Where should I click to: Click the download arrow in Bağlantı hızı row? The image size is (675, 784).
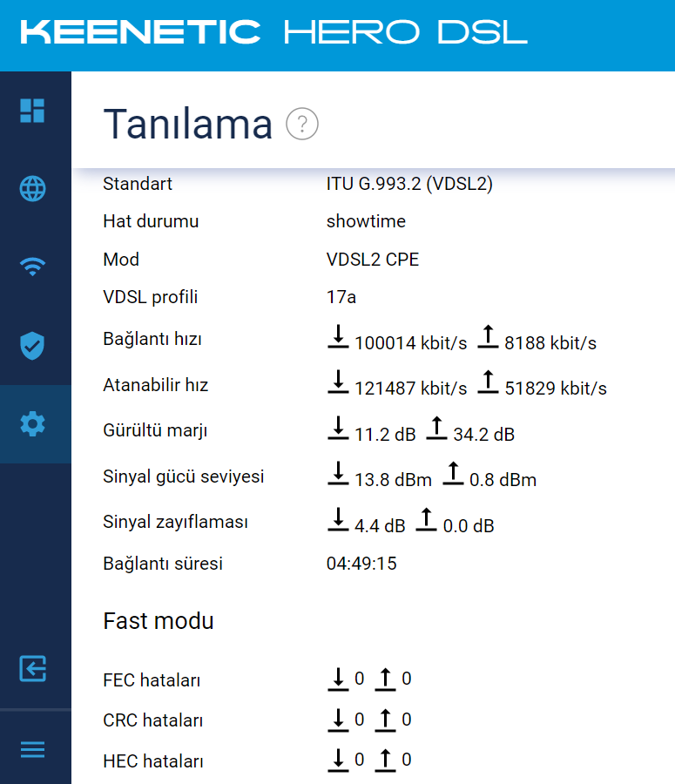click(x=338, y=336)
